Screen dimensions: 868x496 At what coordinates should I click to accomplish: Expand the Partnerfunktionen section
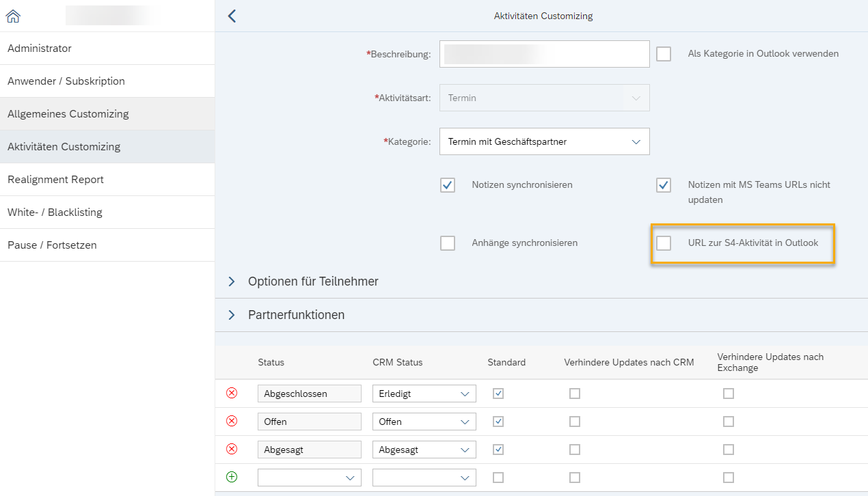(232, 315)
